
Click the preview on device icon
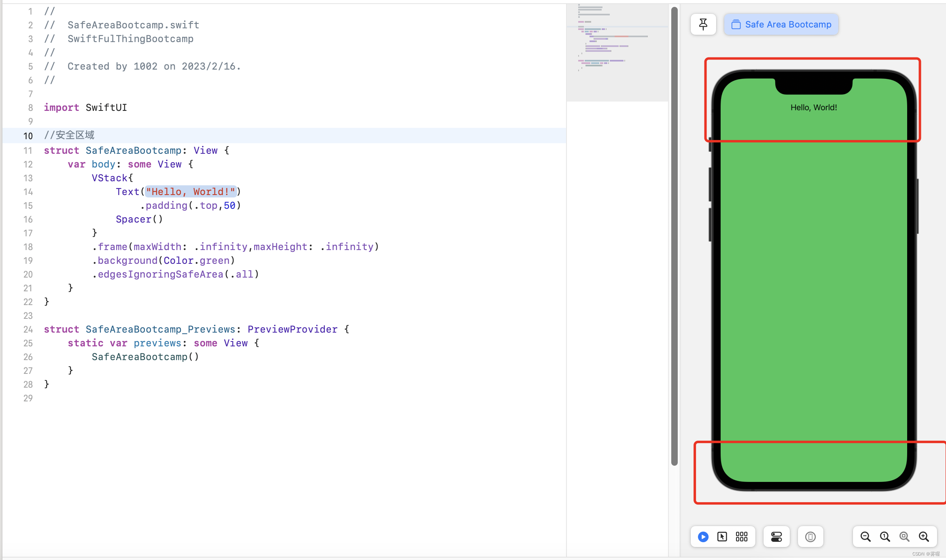(x=810, y=537)
